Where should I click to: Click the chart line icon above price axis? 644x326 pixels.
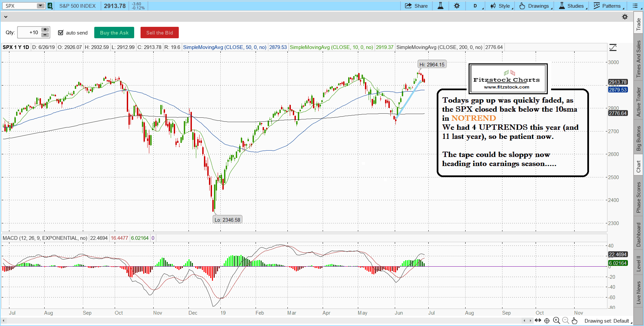click(613, 48)
